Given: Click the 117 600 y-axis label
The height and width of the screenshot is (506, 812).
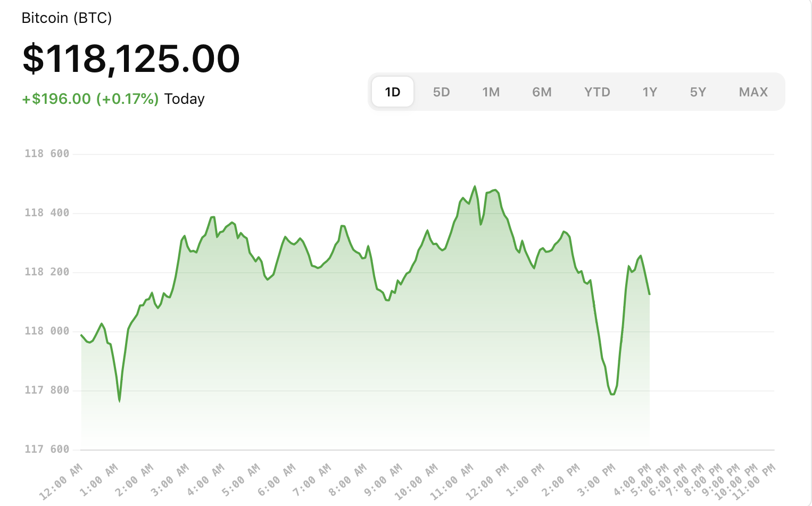Looking at the screenshot, I should click(47, 450).
